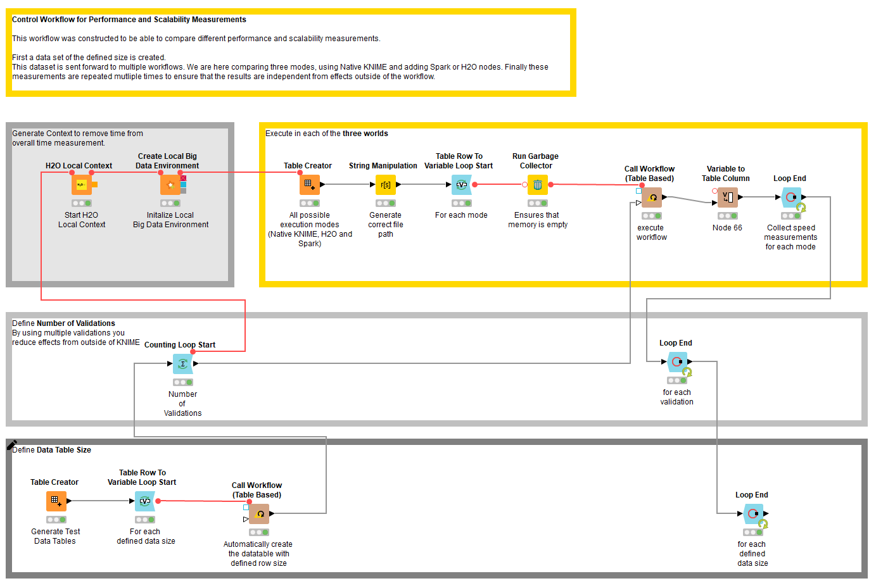The width and height of the screenshot is (876, 588).
Task: Click the status light under the String Manipulation icon
Action: click(x=386, y=203)
